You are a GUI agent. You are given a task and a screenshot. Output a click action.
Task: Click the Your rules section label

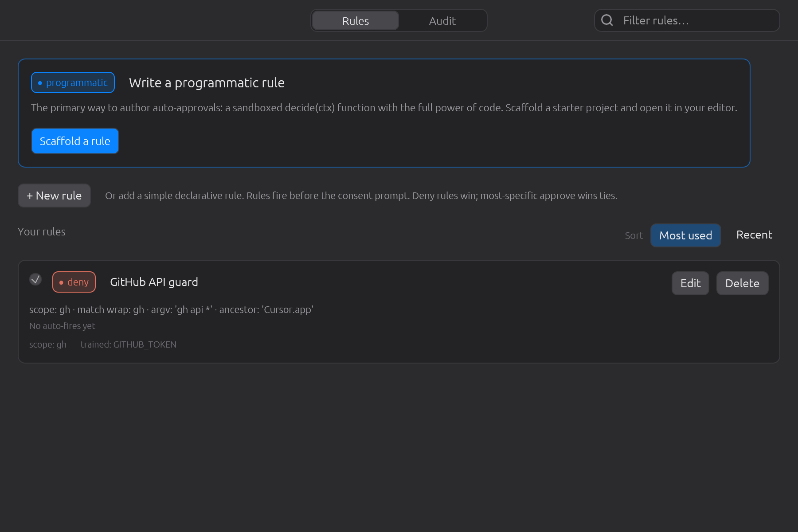(42, 231)
